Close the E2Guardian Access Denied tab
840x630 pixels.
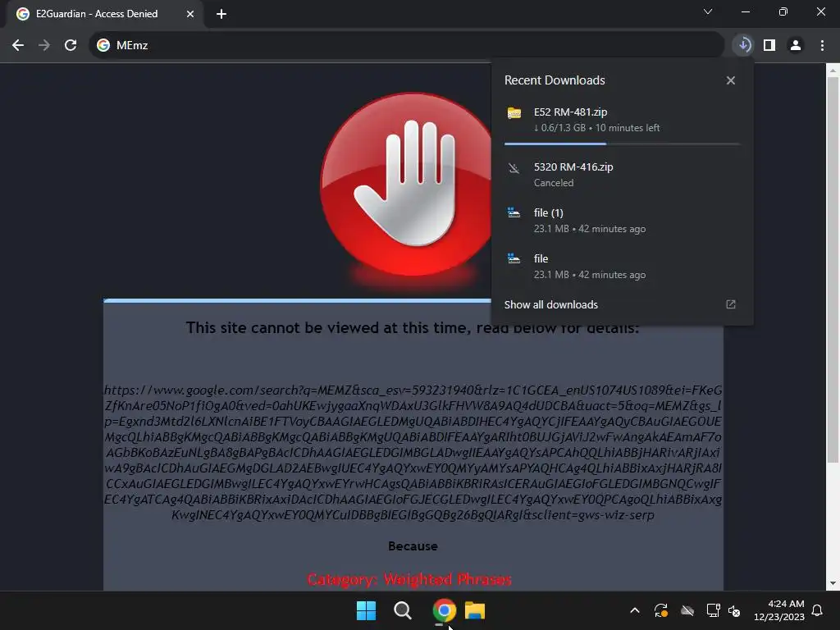coord(190,14)
